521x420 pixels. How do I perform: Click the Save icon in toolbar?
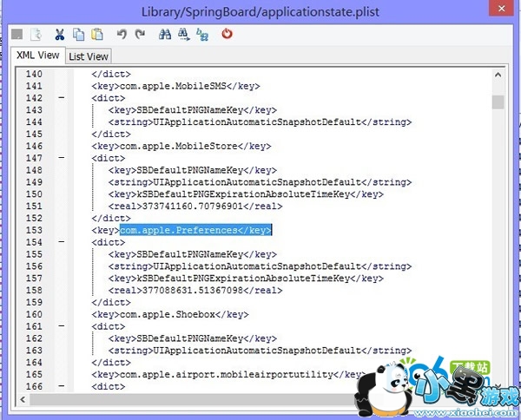tap(17, 34)
